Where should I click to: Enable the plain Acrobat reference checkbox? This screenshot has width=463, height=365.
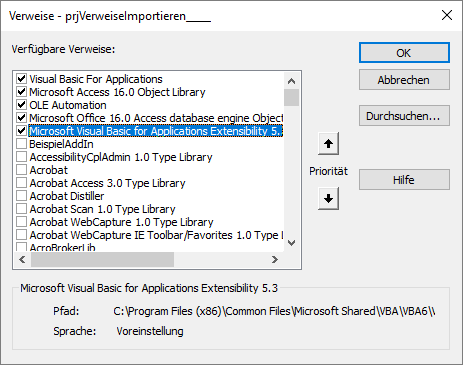click(x=22, y=170)
